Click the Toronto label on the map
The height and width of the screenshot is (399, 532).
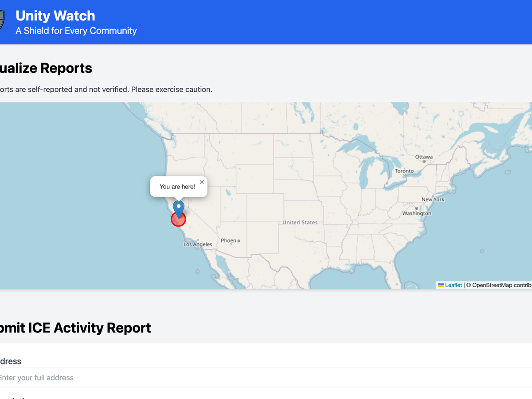click(404, 171)
